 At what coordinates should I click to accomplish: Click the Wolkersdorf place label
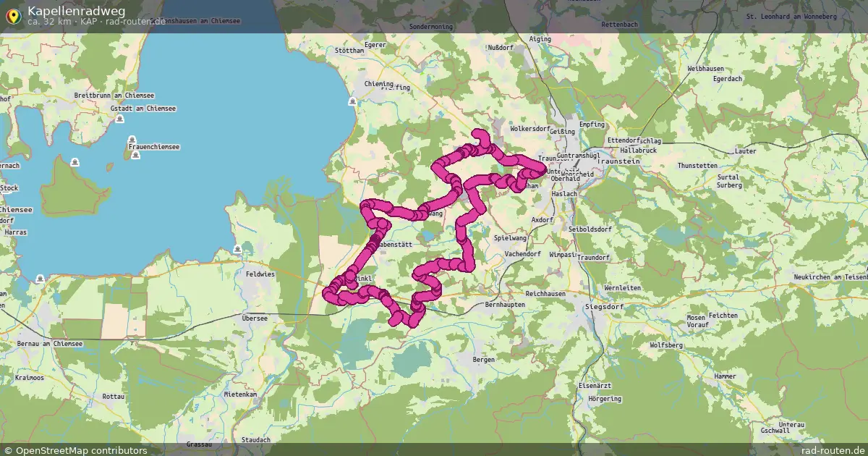coord(530,128)
